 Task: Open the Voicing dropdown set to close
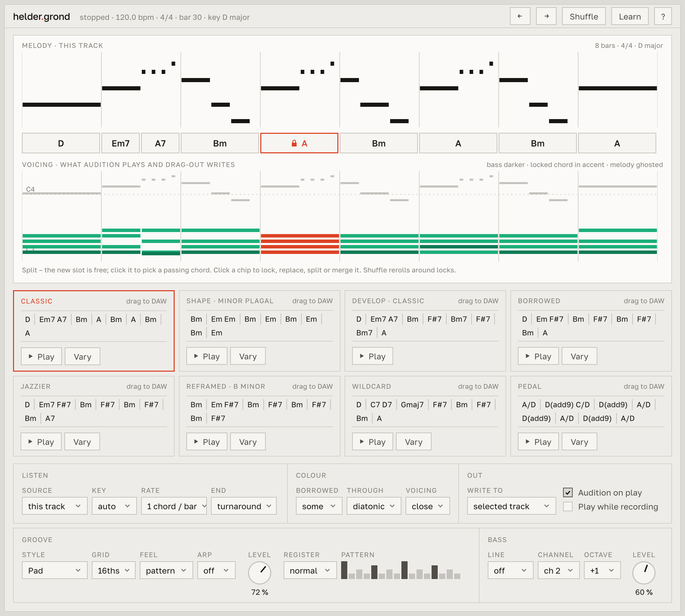pyautogui.click(x=428, y=506)
